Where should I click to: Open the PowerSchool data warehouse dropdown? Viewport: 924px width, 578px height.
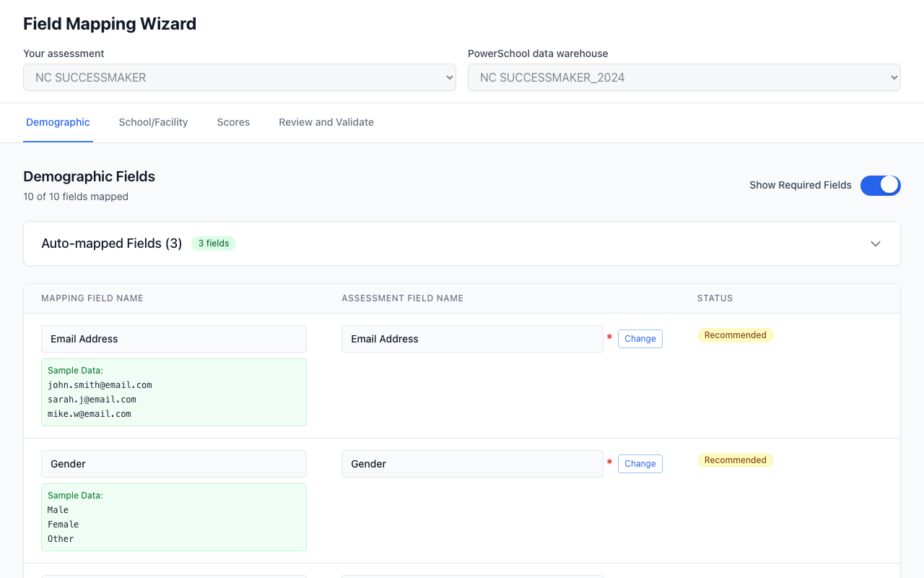[684, 77]
